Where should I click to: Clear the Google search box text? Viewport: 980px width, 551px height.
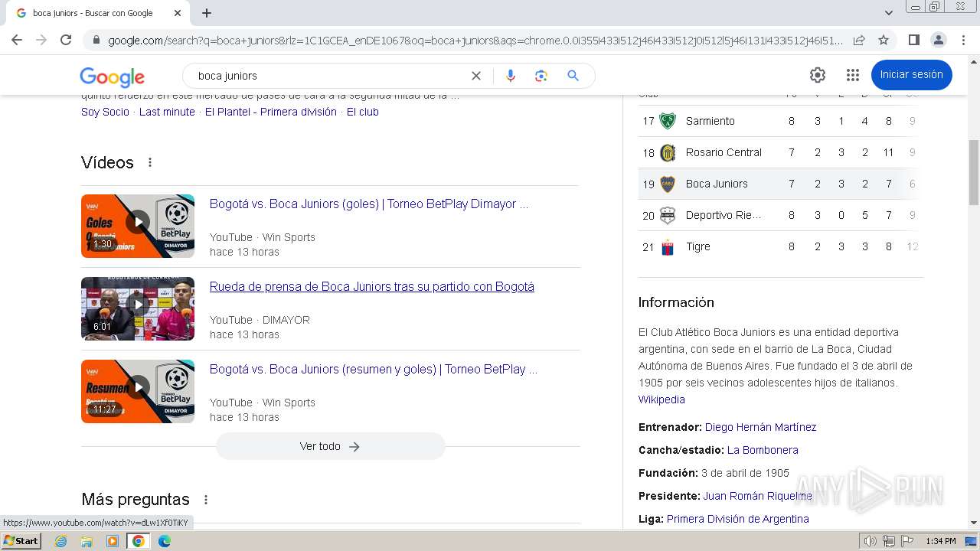pyautogui.click(x=475, y=76)
